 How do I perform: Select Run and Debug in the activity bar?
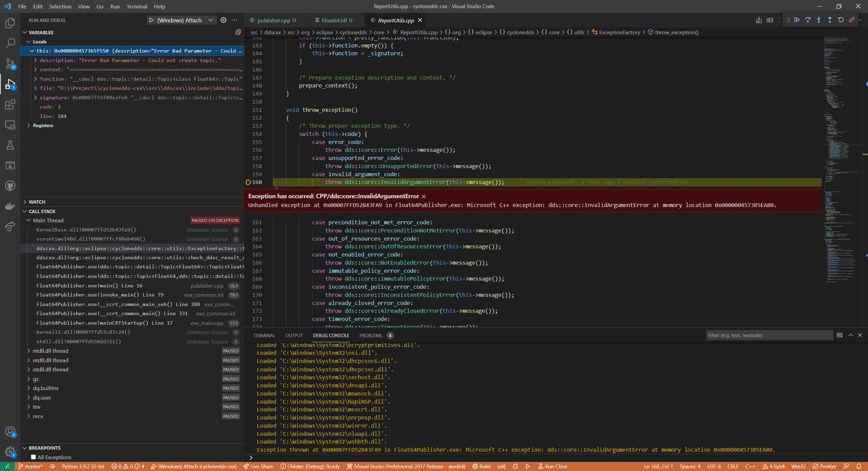(10, 84)
